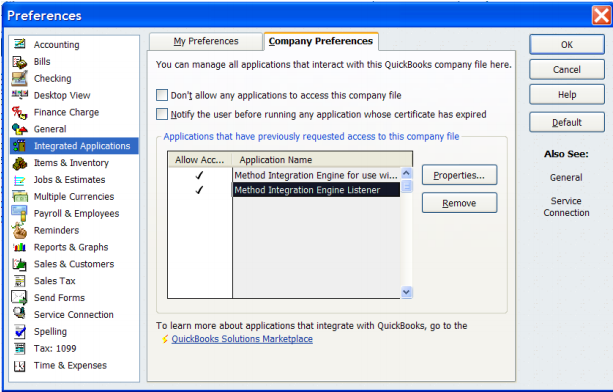Select the Bills icon in sidebar
This screenshot has height=392, width=613.
point(19,62)
